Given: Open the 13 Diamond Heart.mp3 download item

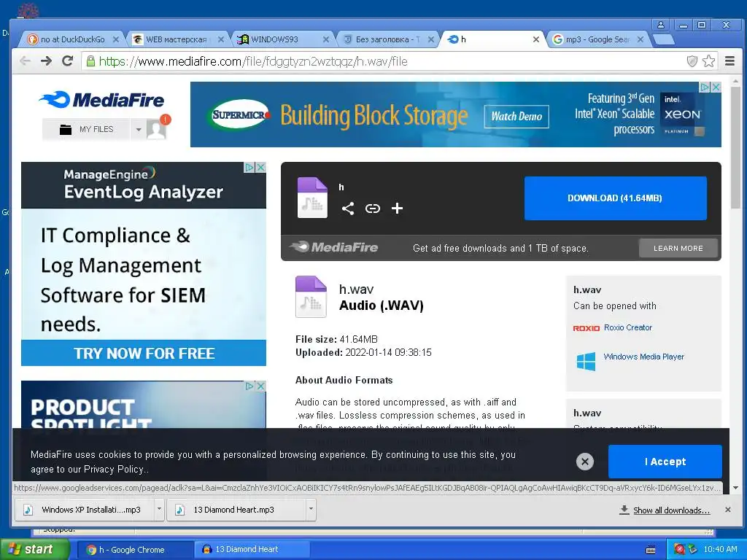Looking at the screenshot, I should coord(237,510).
